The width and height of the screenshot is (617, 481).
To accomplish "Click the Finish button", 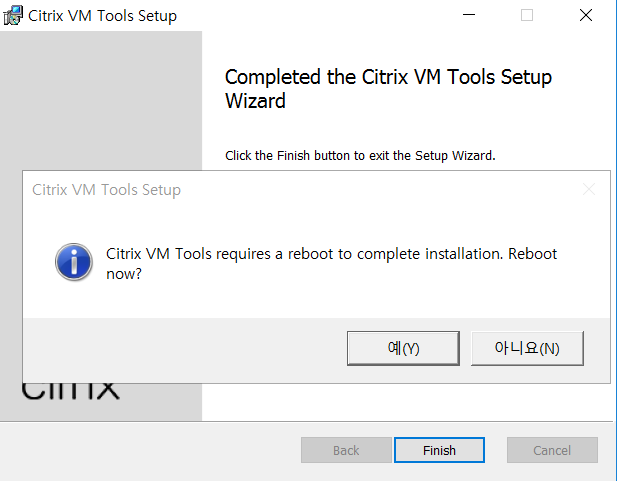I will coord(439,450).
